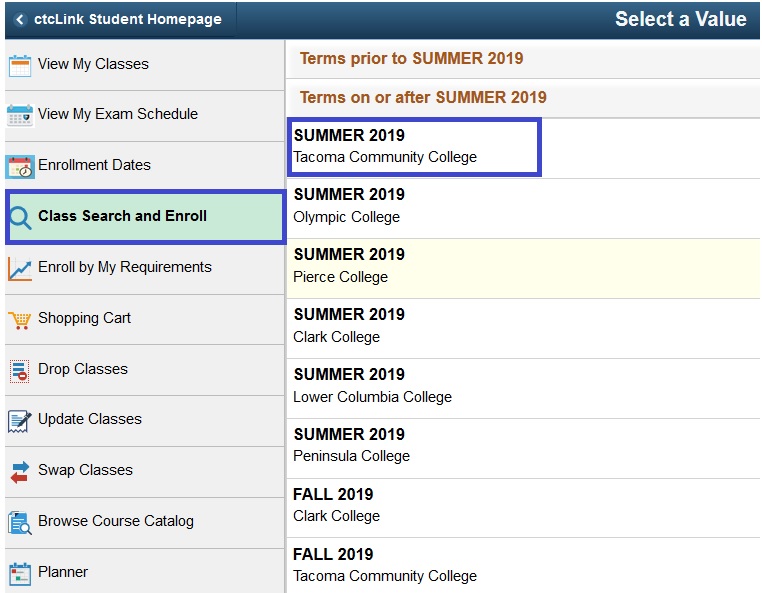
Task: Click the Enrollment Dates clock calendar icon
Action: tap(20, 167)
